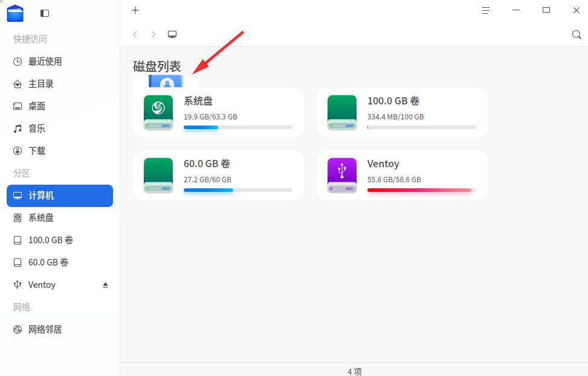Open 网络邻居 from sidebar
Viewport: 588px width, 376px height.
60,330
